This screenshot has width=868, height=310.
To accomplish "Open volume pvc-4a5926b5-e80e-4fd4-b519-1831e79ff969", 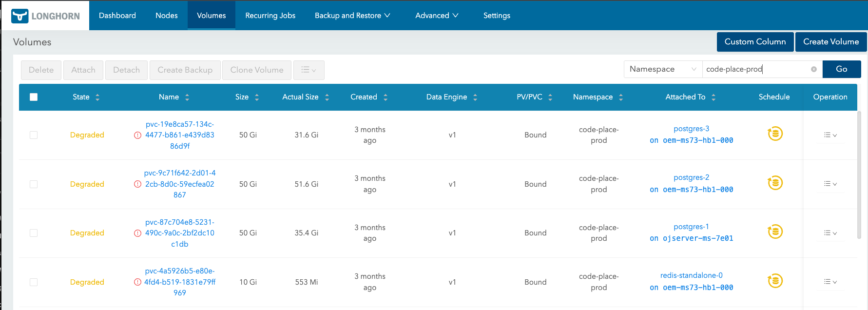I will pyautogui.click(x=180, y=282).
